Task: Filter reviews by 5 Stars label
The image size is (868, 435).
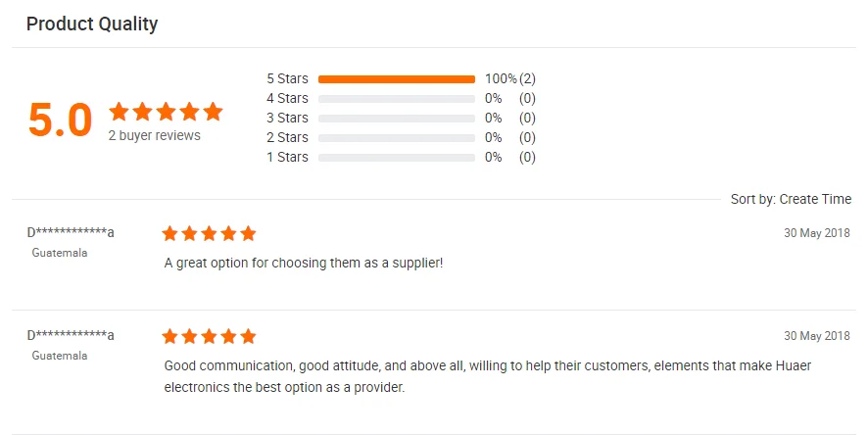Action: coord(287,78)
